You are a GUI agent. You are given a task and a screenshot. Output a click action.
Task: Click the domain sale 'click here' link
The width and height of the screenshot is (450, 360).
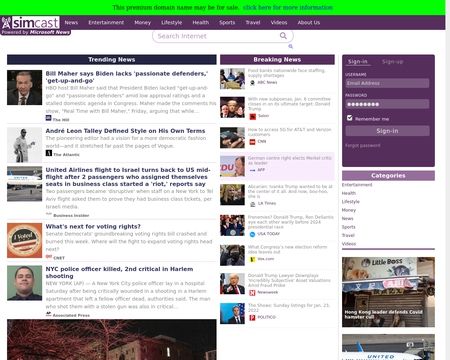288,7
